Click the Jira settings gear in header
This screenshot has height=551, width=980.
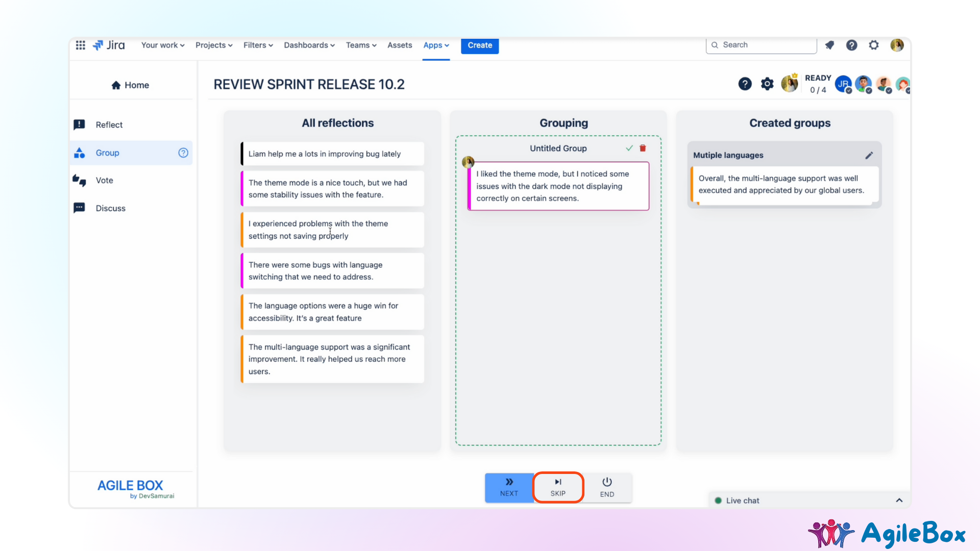click(x=874, y=45)
